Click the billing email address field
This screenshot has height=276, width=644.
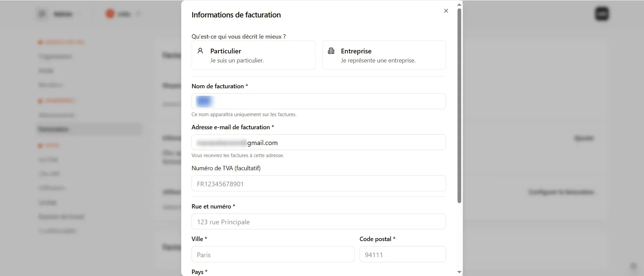pos(318,142)
